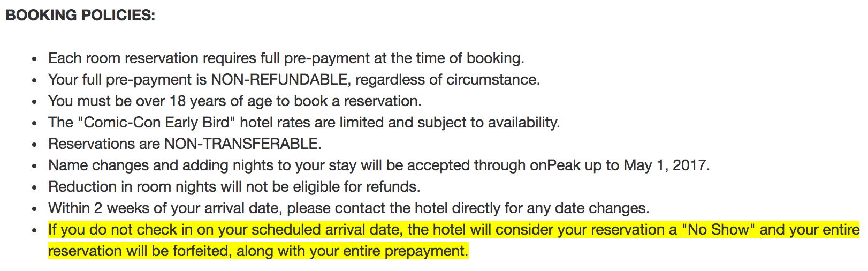Click the over 18 years age policy
This screenshot has width=868, height=271.
[234, 101]
